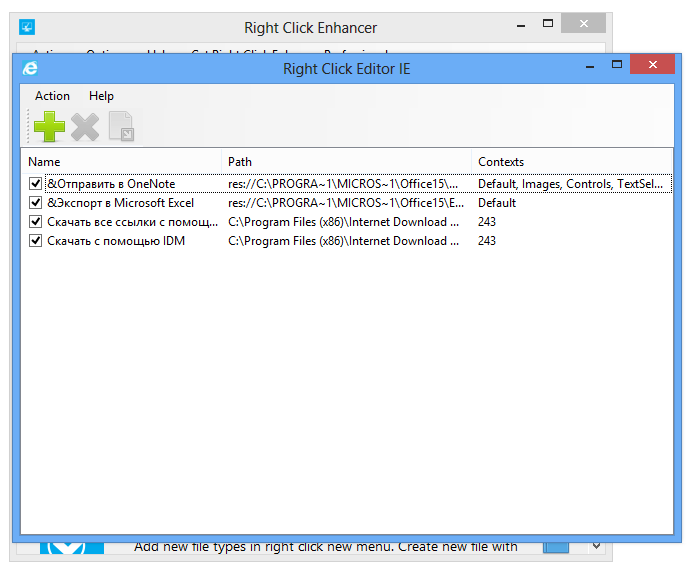This screenshot has height=582, width=699.
Task: Sort by the Path column header
Action: [x=346, y=162]
